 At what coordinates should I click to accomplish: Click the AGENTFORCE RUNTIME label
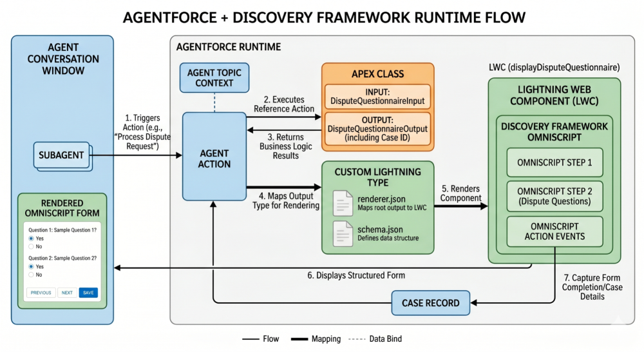[x=229, y=47]
